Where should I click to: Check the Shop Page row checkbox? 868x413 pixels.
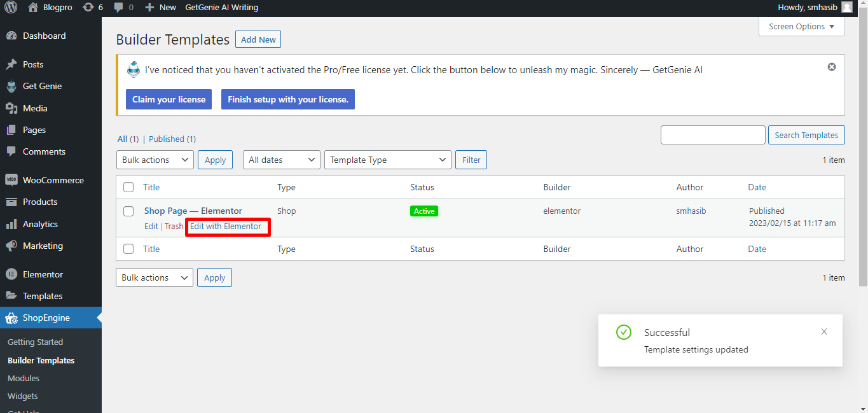pos(128,211)
